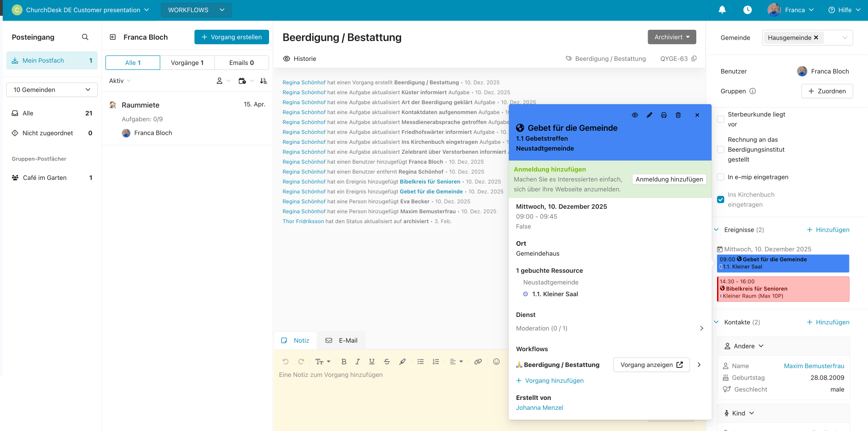Collapse the Kontakte section
This screenshot has width=868, height=431.
[717, 322]
